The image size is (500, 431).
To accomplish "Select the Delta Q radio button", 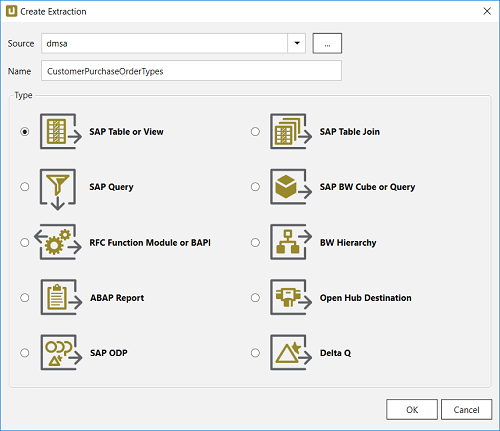I will pyautogui.click(x=255, y=353).
